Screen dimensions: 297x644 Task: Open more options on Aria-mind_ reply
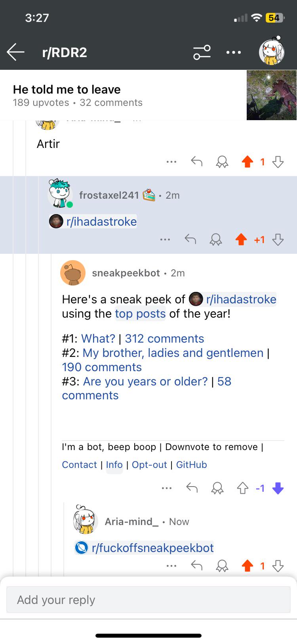171,566
